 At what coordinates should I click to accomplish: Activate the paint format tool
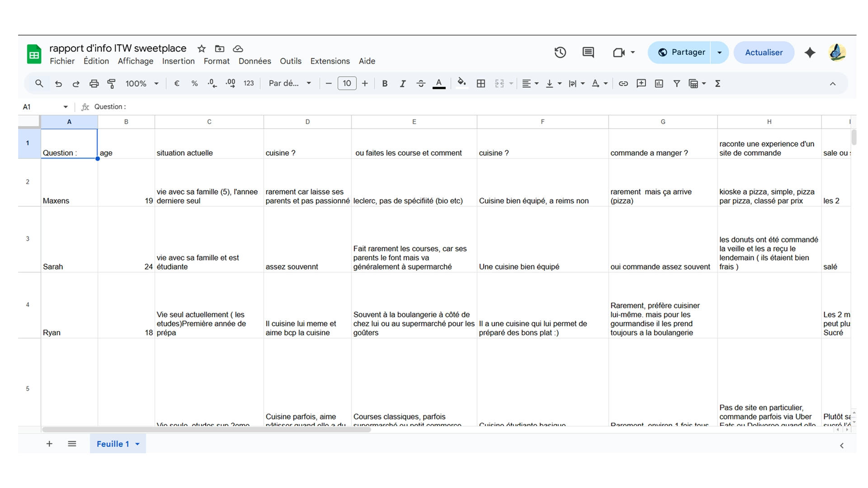pyautogui.click(x=111, y=84)
